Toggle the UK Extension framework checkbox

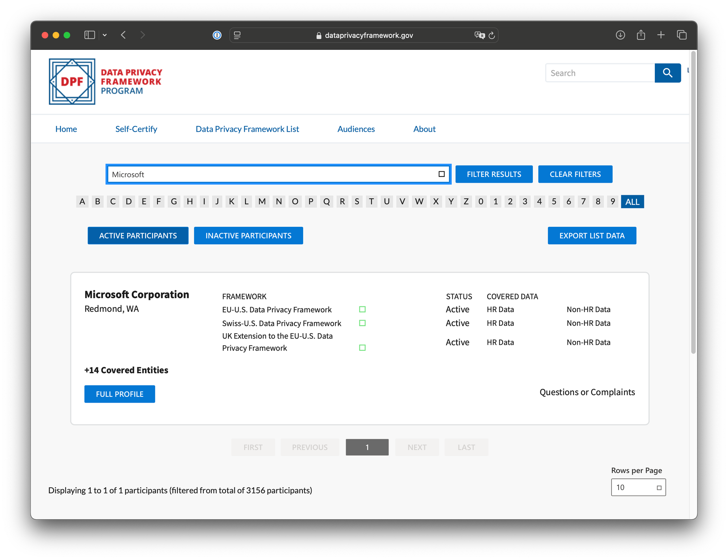click(x=362, y=348)
